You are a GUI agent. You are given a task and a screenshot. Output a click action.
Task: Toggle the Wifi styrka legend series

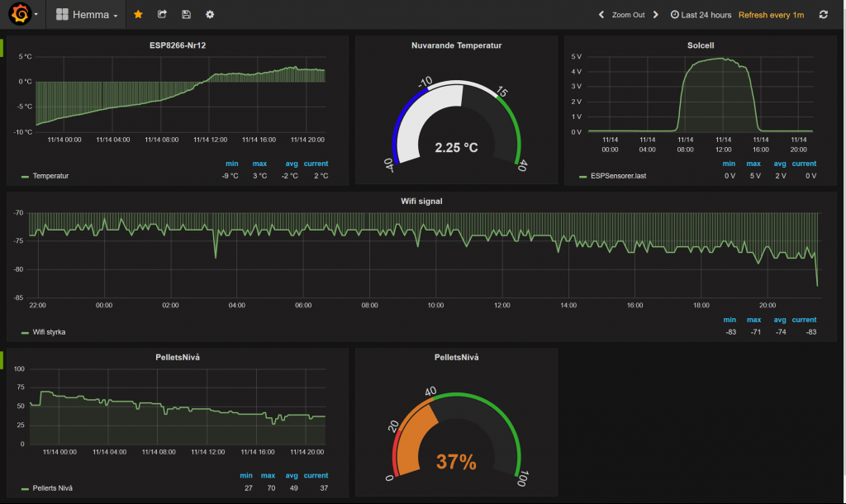(x=49, y=332)
